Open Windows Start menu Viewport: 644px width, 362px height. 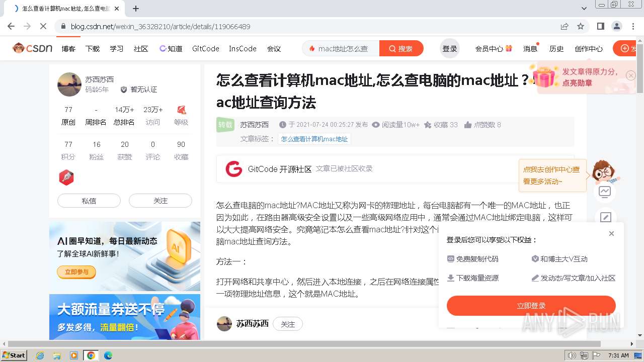(14, 355)
